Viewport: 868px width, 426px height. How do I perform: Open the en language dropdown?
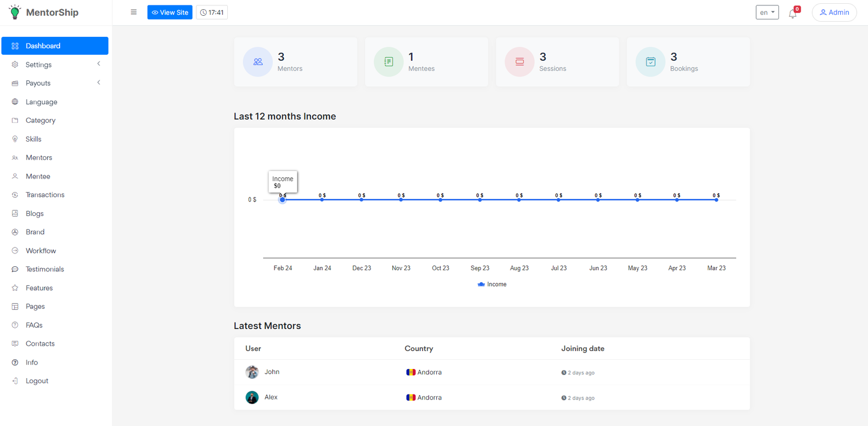point(767,12)
